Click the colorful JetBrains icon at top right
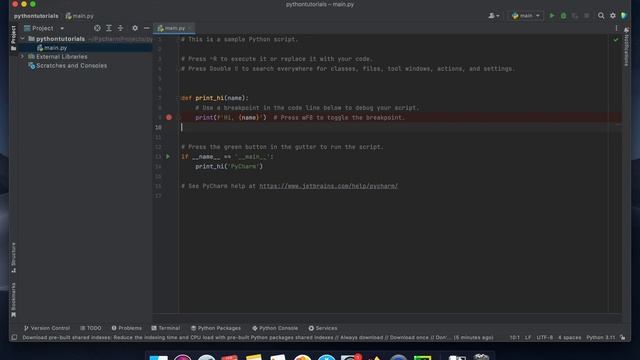The image size is (640, 360). 624,16
